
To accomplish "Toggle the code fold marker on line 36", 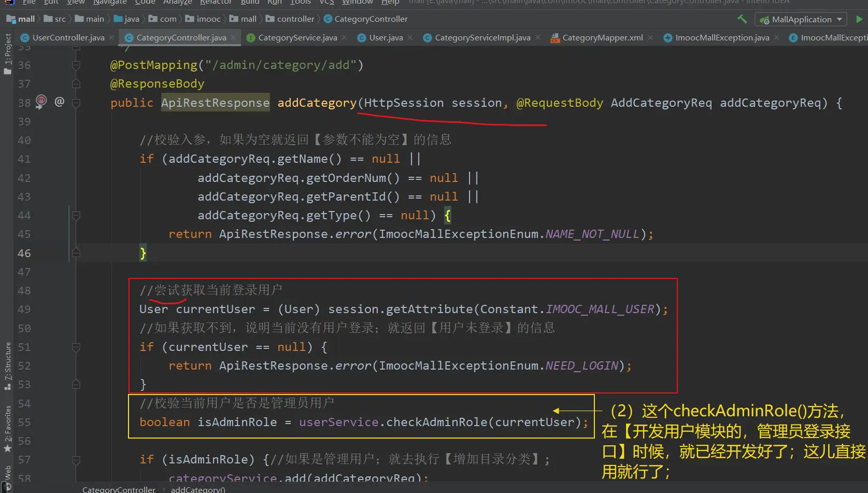I will (x=76, y=65).
